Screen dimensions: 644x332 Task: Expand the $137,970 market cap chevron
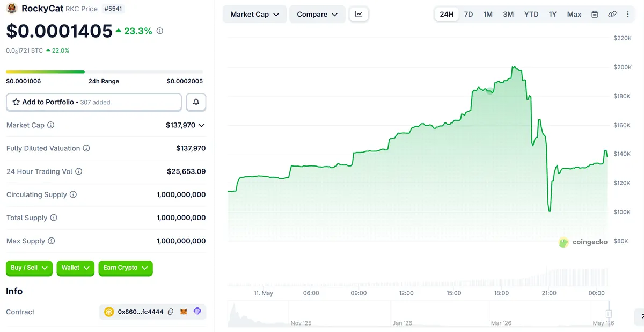click(201, 125)
